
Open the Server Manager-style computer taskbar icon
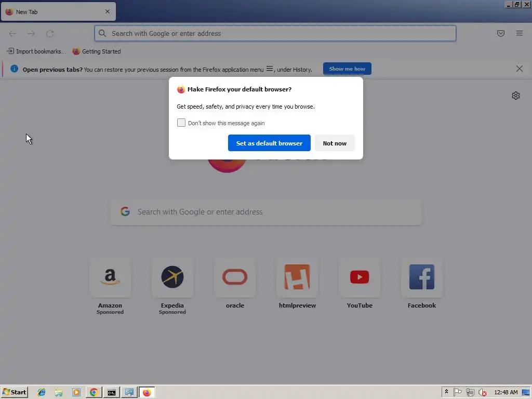[x=129, y=393]
